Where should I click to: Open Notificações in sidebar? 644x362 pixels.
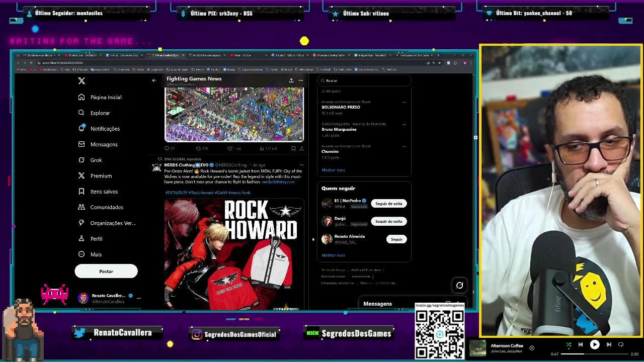[x=99, y=129]
